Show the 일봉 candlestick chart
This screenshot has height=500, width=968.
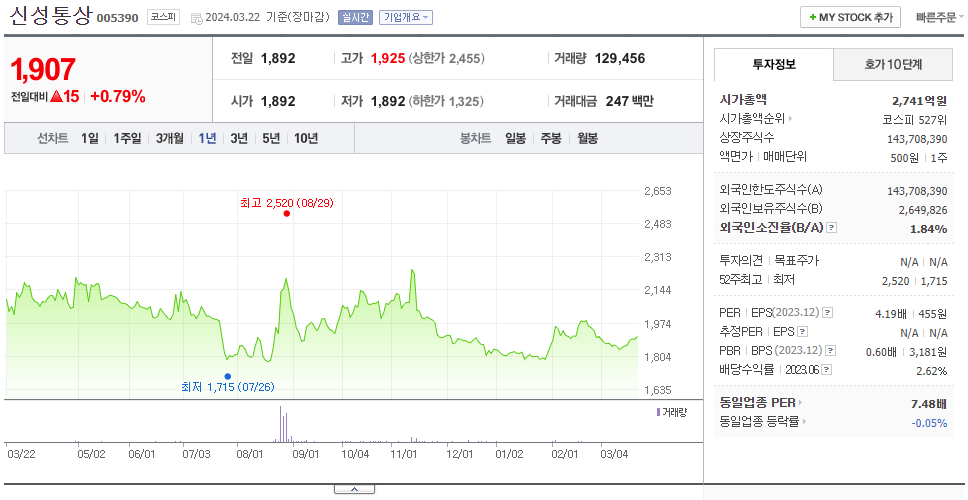point(515,138)
